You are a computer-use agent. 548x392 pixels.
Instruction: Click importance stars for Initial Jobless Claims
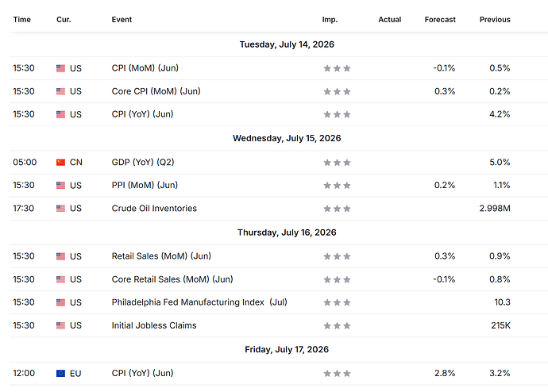point(337,325)
